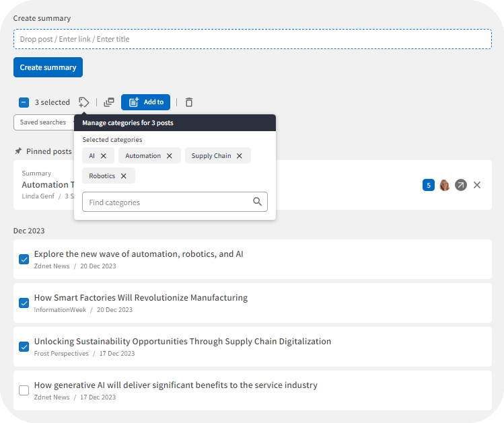Click the Robotics category label
The height and width of the screenshot is (423, 504).
102,176
